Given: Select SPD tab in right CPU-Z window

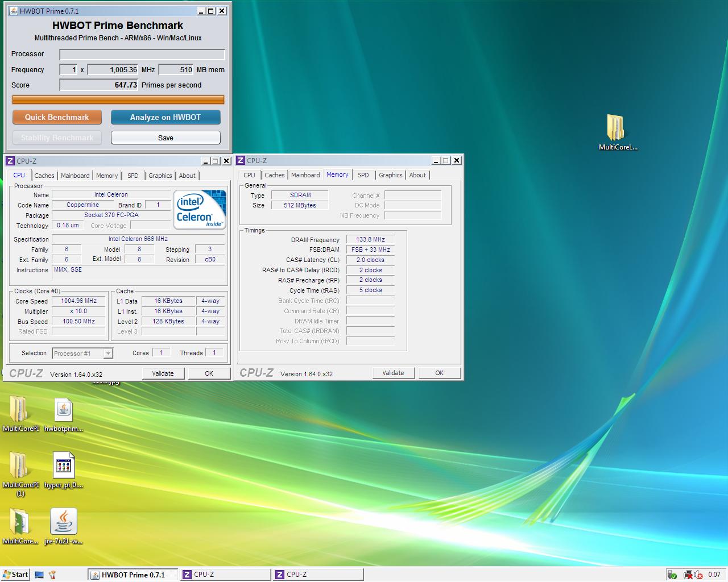Looking at the screenshot, I should 363,175.
